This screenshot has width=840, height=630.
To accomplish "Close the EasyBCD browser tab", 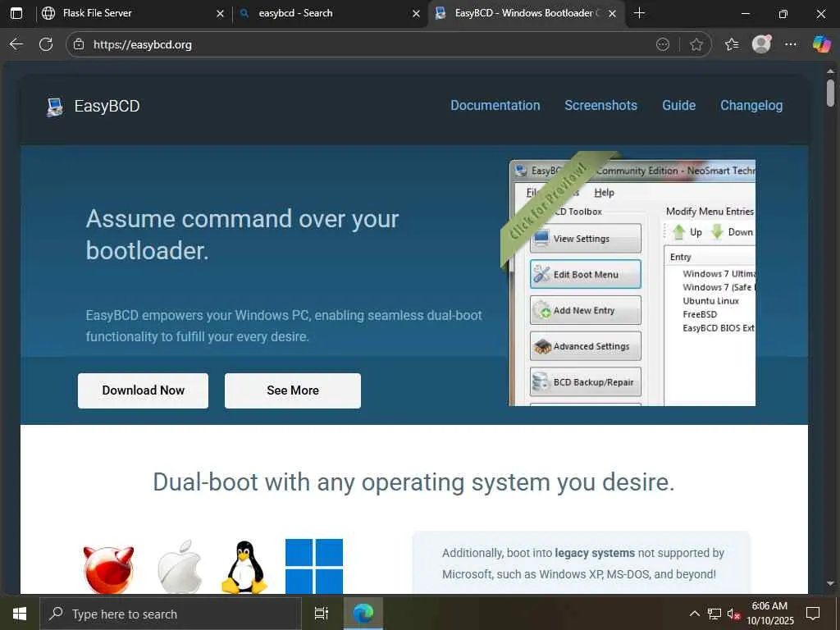I will (613, 14).
